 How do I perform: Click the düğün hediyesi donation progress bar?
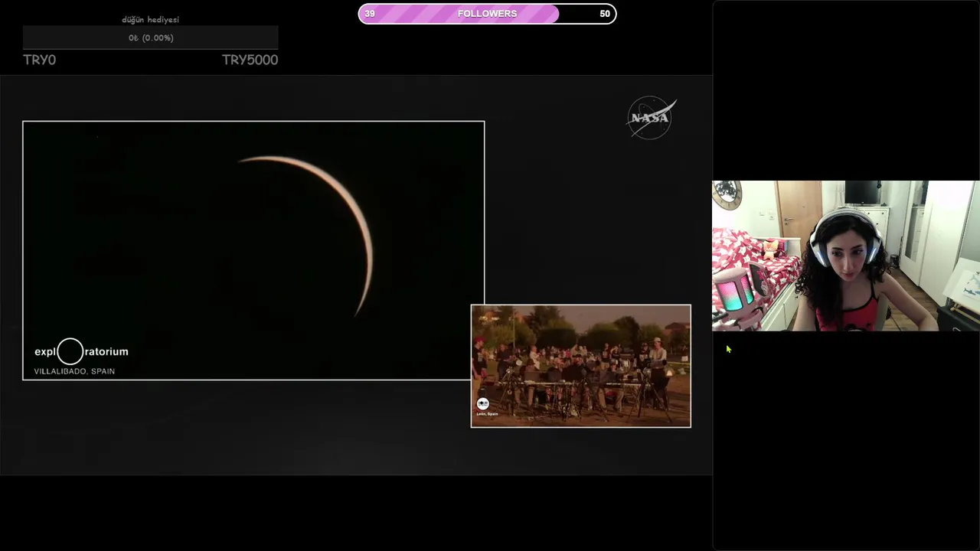pos(150,37)
